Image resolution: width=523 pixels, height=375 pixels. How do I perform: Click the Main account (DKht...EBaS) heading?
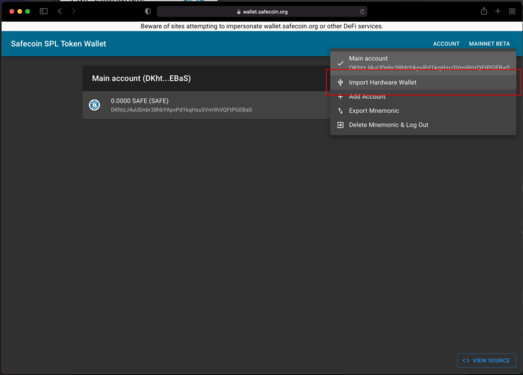click(141, 78)
